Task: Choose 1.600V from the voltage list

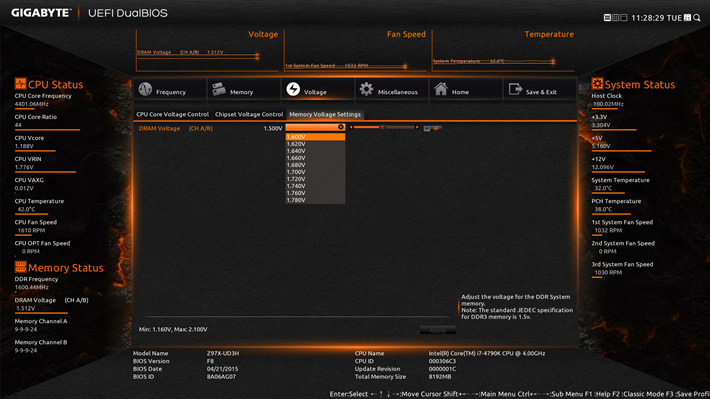Action: click(315, 137)
